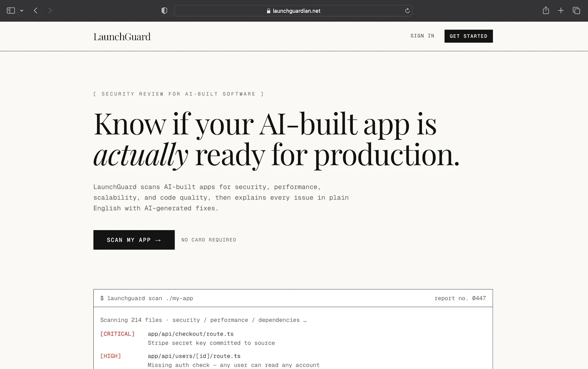Click the lock icon in the address bar
The image size is (588, 369).
coord(269,11)
